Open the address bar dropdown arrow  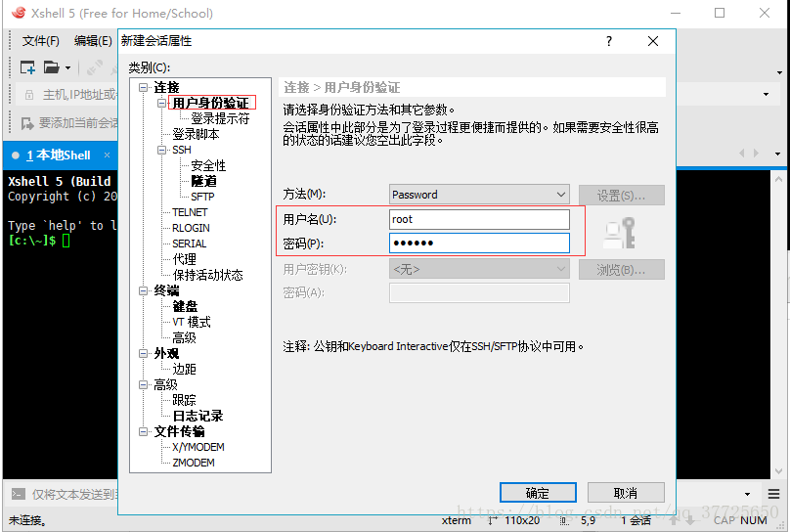point(767,94)
